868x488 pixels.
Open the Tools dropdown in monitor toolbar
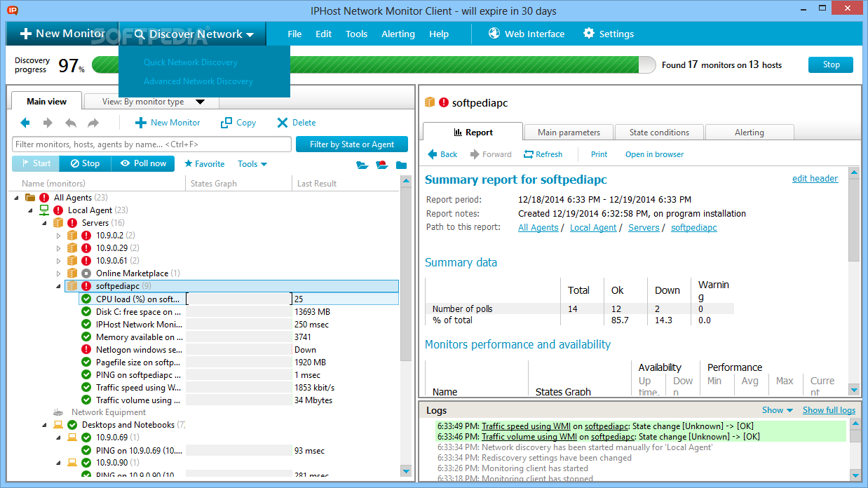[x=252, y=163]
